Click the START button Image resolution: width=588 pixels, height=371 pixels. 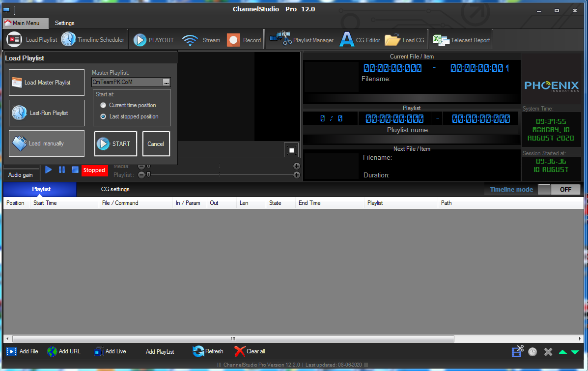[115, 143]
